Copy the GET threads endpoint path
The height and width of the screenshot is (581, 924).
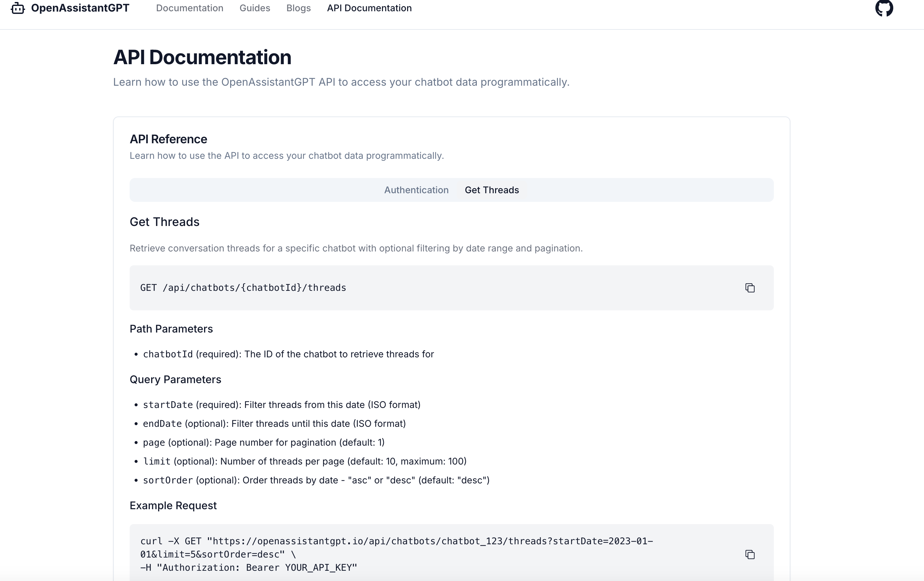point(749,288)
